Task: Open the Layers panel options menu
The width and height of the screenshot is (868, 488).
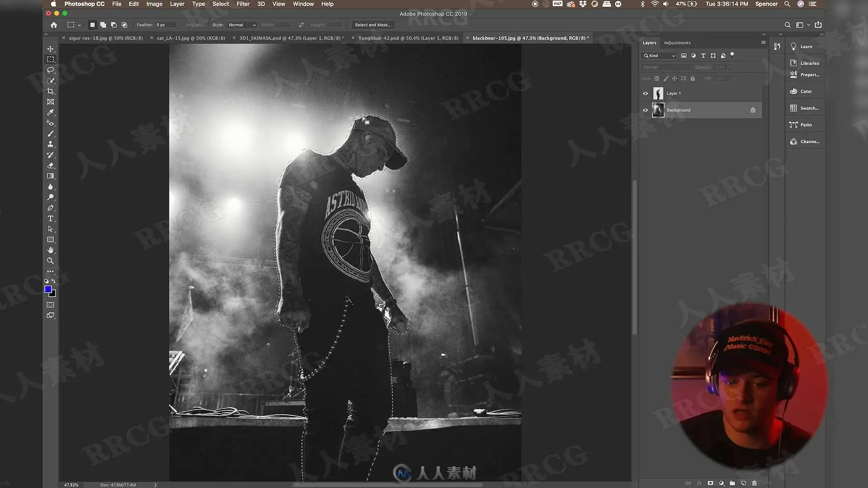Action: coord(763,42)
